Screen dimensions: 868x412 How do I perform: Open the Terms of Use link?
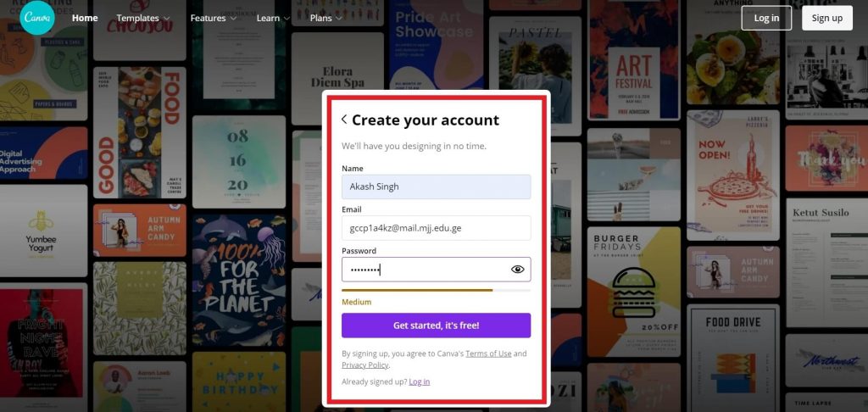coord(488,354)
